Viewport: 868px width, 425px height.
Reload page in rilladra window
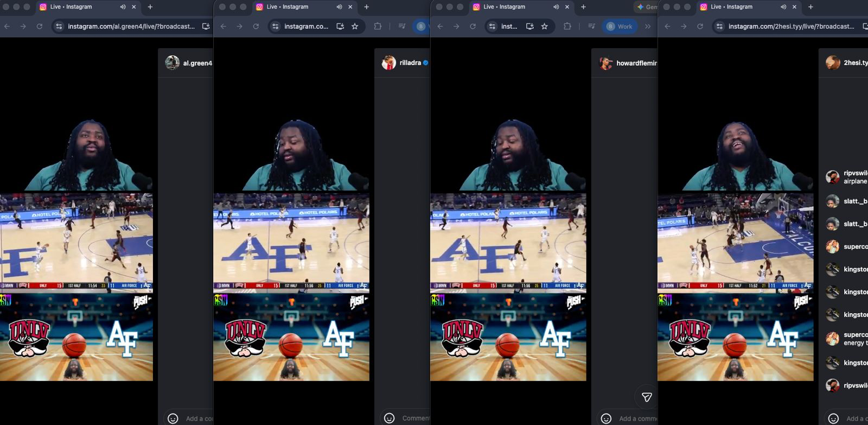click(x=256, y=26)
